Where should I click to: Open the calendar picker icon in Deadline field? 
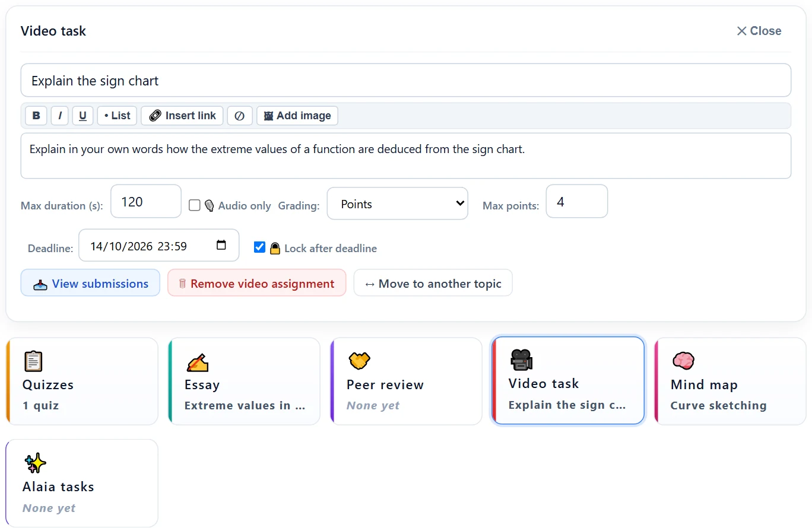(x=221, y=245)
